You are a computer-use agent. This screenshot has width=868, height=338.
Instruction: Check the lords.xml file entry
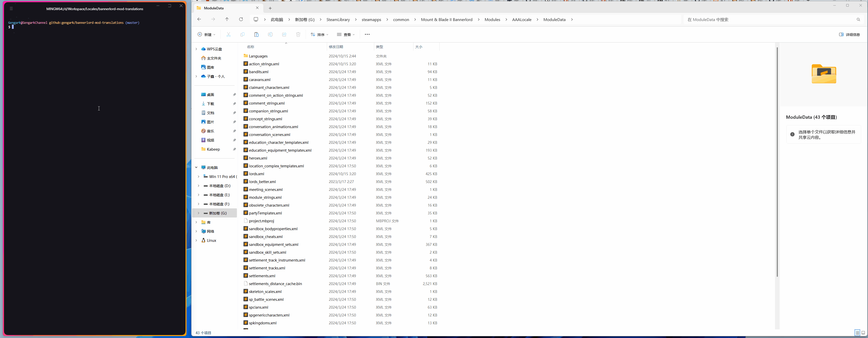point(256,174)
